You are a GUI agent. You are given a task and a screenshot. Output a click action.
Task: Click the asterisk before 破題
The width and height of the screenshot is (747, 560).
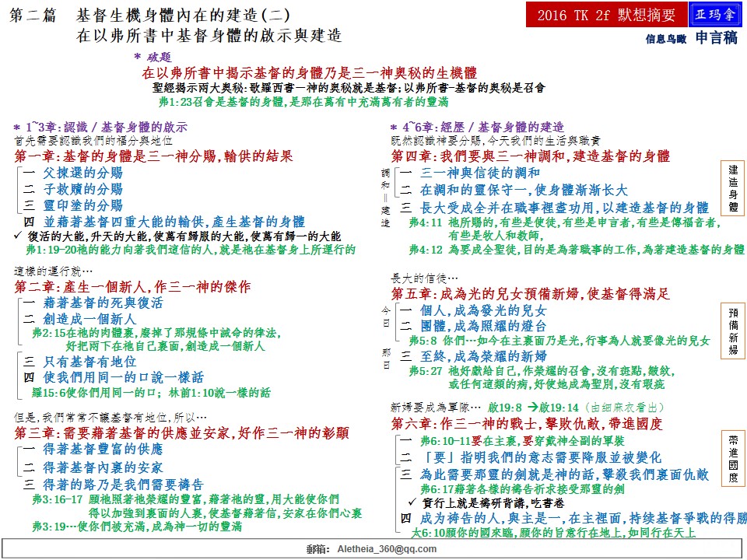pyautogui.click(x=138, y=58)
